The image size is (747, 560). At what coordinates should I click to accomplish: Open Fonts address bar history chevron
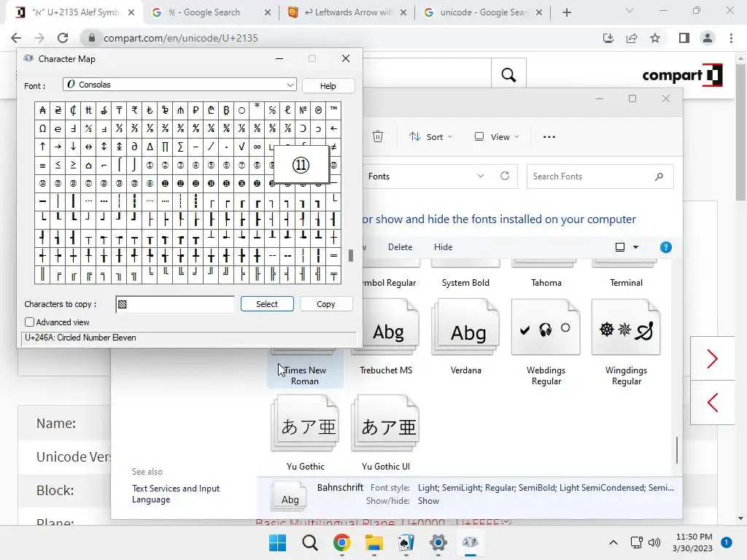tap(481, 176)
